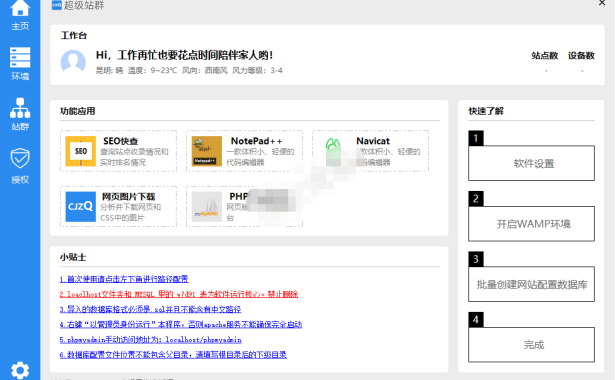Click the Navicat title text
The image size is (616, 380).
coord(373,141)
